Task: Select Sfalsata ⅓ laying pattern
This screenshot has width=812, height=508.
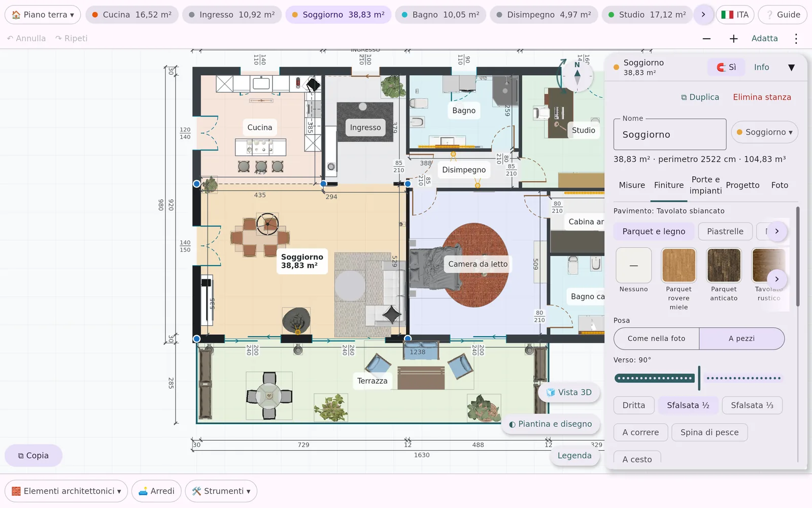Action: point(752,405)
